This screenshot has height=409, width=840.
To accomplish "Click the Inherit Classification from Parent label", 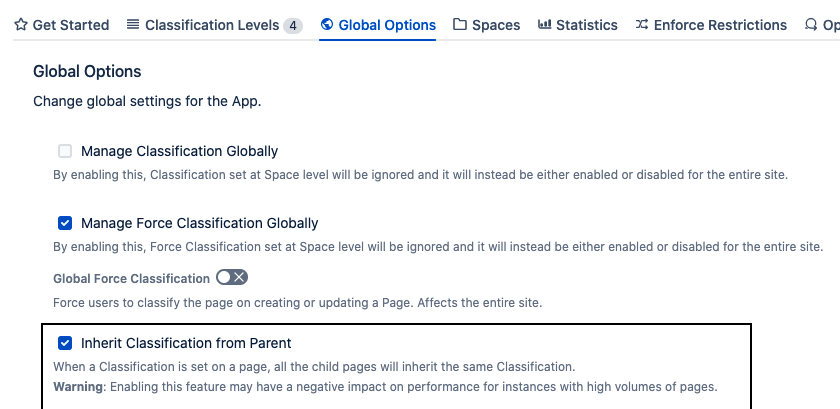I will coord(186,343).
